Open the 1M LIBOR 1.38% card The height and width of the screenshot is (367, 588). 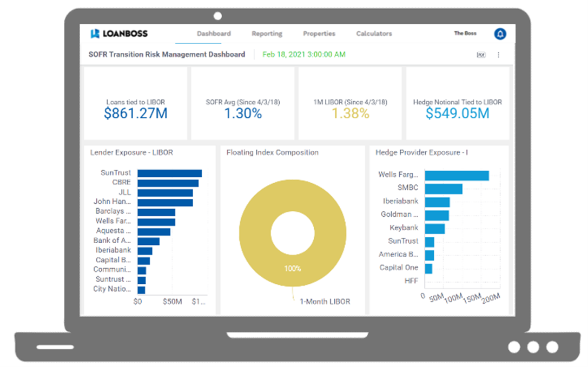[x=350, y=103]
